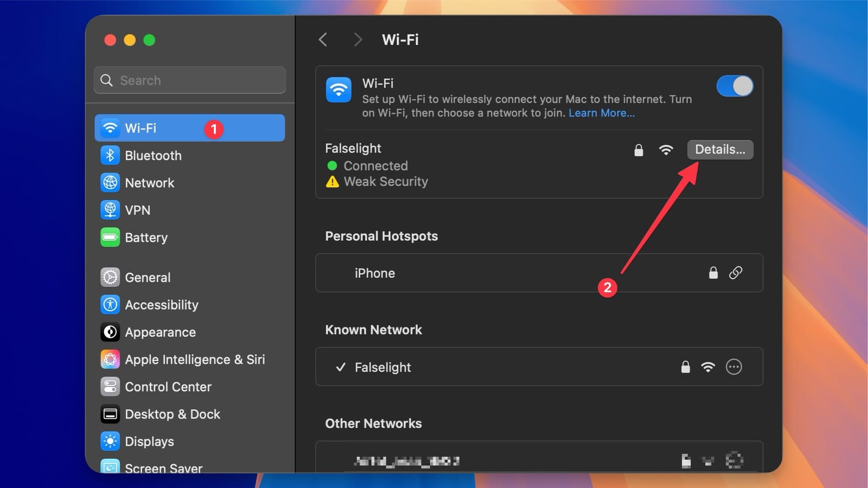
Task: Open Details for the Falselight network
Action: click(x=720, y=150)
